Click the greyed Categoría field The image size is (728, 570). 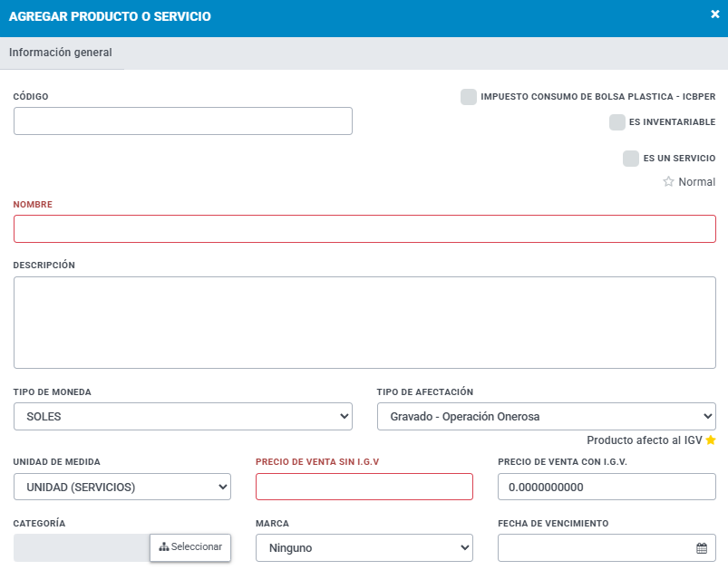[82, 547]
